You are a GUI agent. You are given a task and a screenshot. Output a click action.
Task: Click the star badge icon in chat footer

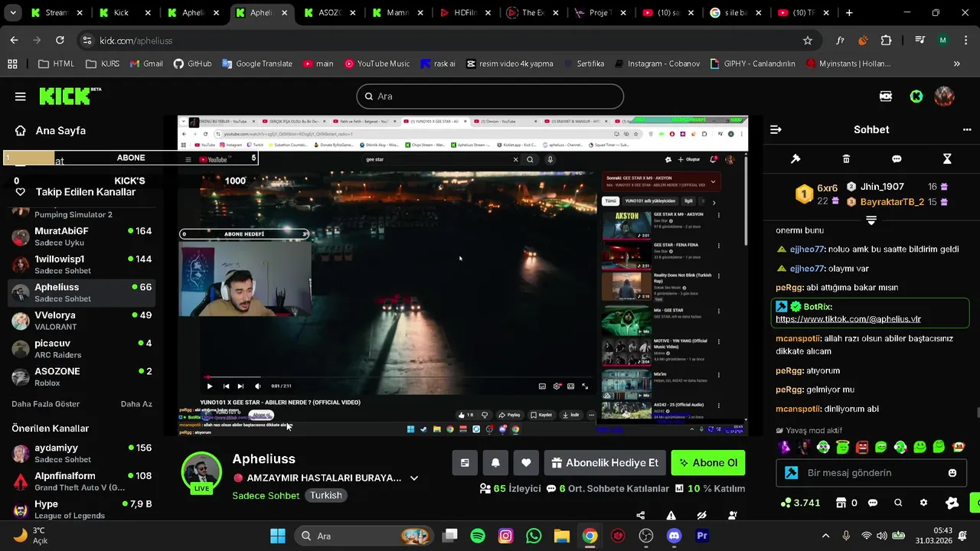[x=952, y=503]
